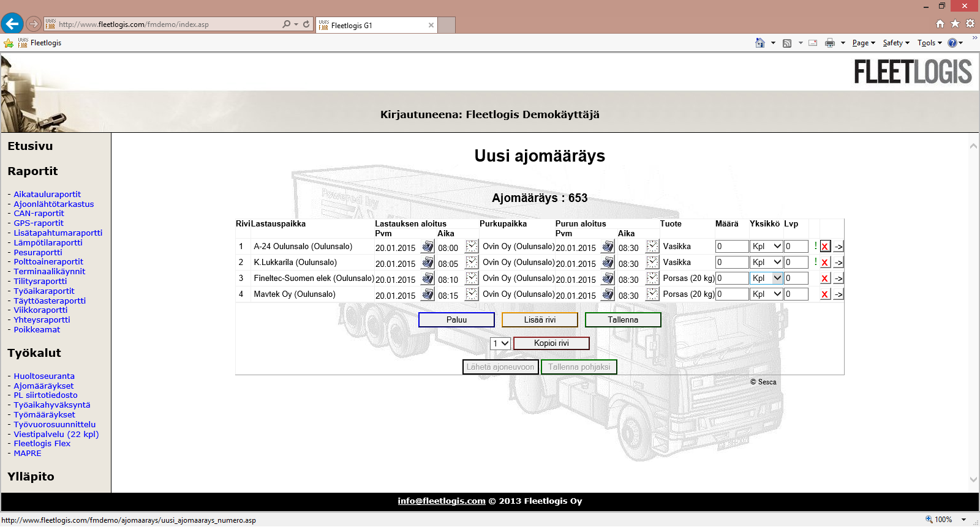Open unloading time clock for K.Lukkarila row
This screenshot has width=980, height=527.
pos(652,263)
